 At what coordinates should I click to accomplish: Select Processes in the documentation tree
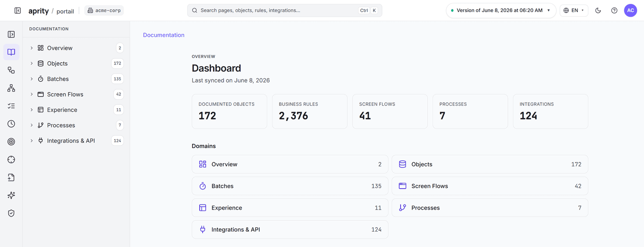click(61, 125)
